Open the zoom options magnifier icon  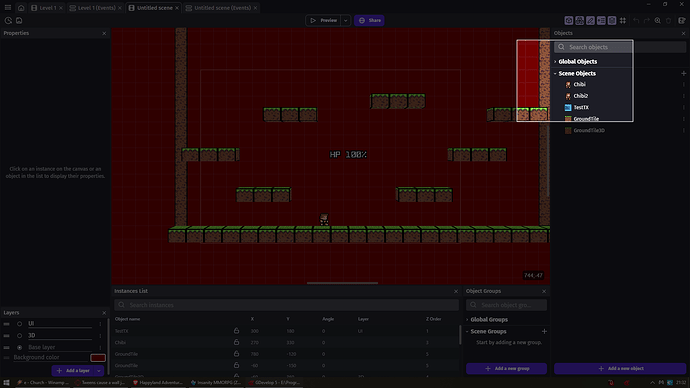click(x=657, y=20)
